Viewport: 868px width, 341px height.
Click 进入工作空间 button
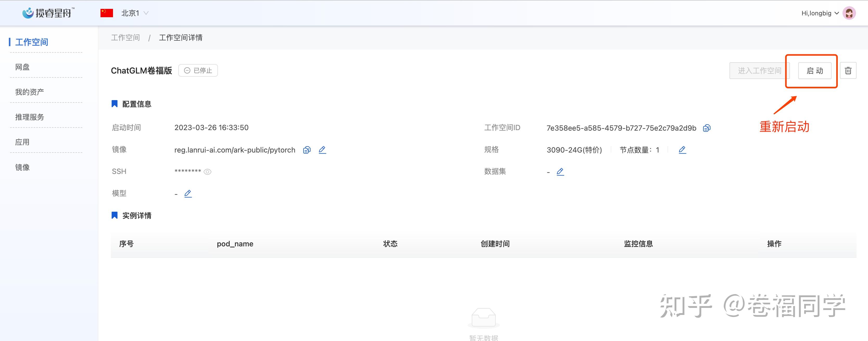[x=759, y=70]
